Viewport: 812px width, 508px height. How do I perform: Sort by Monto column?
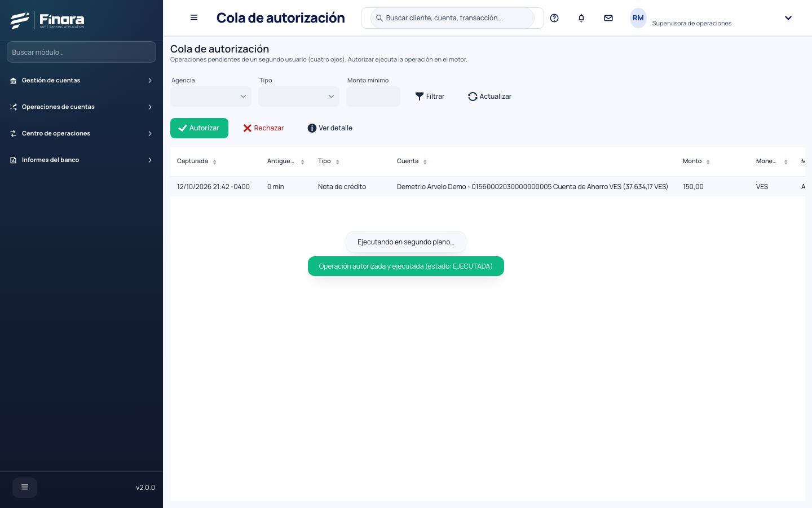point(708,162)
